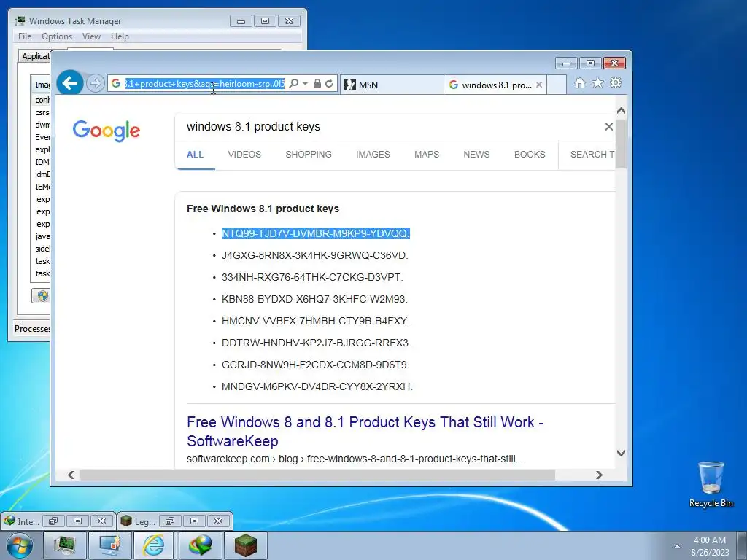Click the key starting with KBN88

point(314,299)
